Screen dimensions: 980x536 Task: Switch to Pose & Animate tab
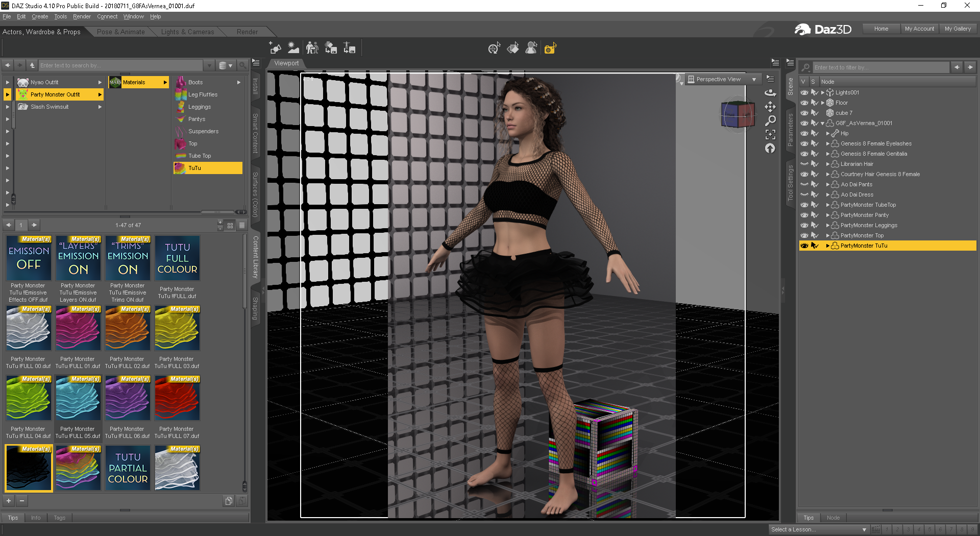pyautogui.click(x=121, y=32)
